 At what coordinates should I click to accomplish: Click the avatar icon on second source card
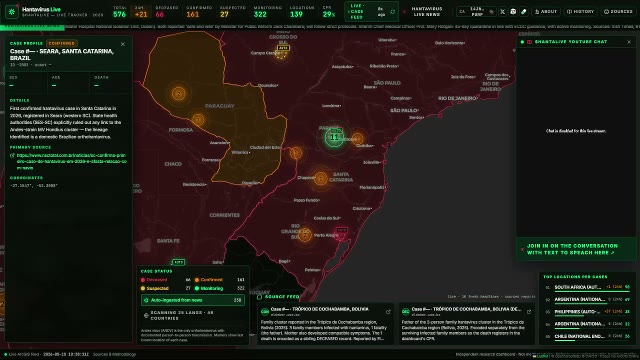click(x=405, y=312)
